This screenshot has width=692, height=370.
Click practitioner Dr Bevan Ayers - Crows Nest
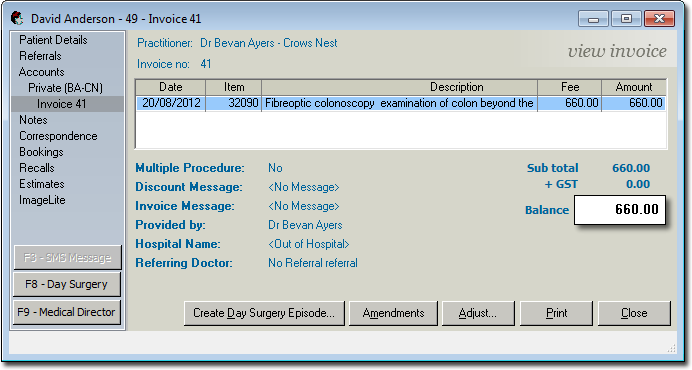point(269,43)
